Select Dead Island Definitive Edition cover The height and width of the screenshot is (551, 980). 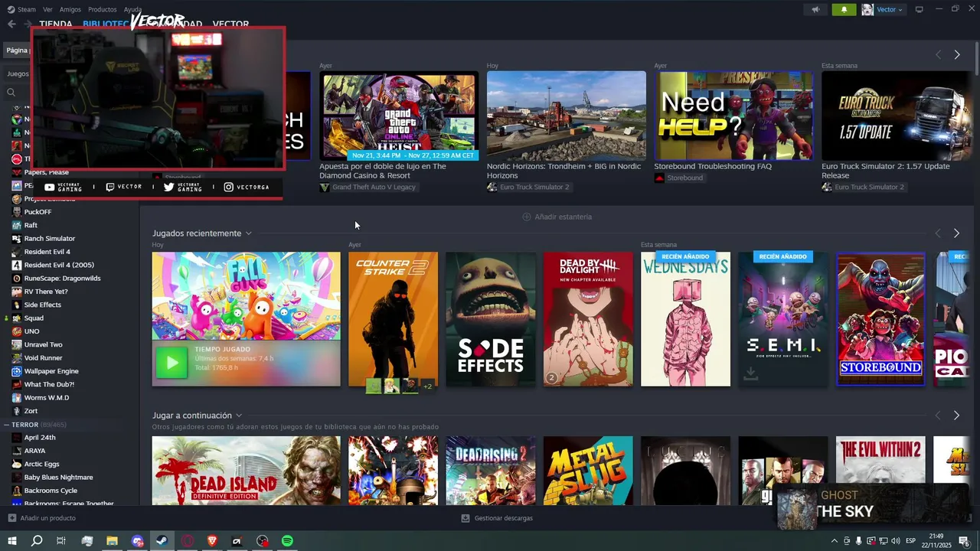(x=246, y=471)
